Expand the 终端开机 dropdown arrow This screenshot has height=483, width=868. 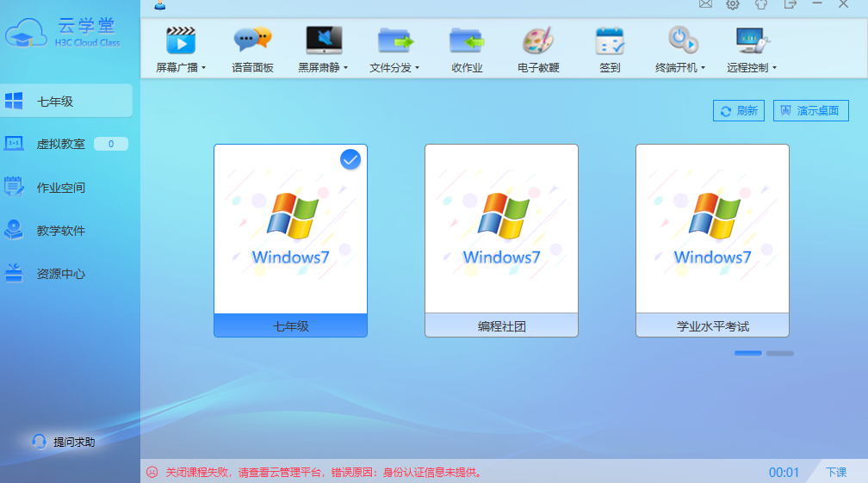703,67
